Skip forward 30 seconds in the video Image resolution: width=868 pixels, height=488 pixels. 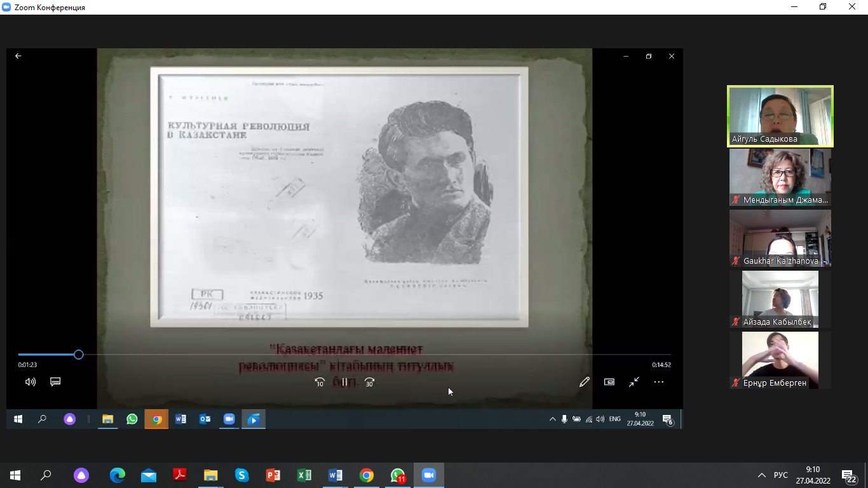[x=369, y=382]
